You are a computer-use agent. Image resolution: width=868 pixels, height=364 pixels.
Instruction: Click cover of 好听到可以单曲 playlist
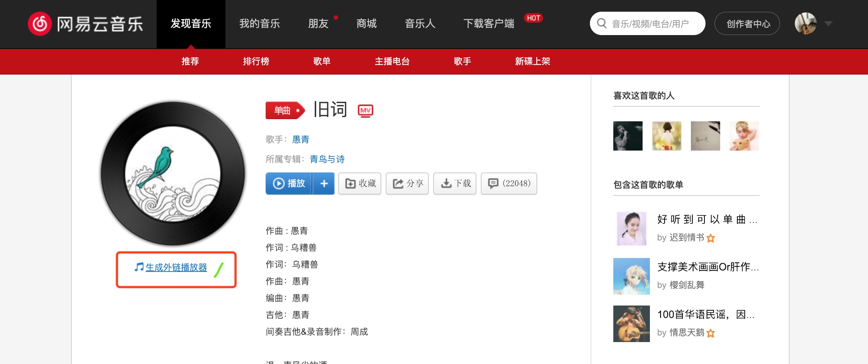pos(632,229)
